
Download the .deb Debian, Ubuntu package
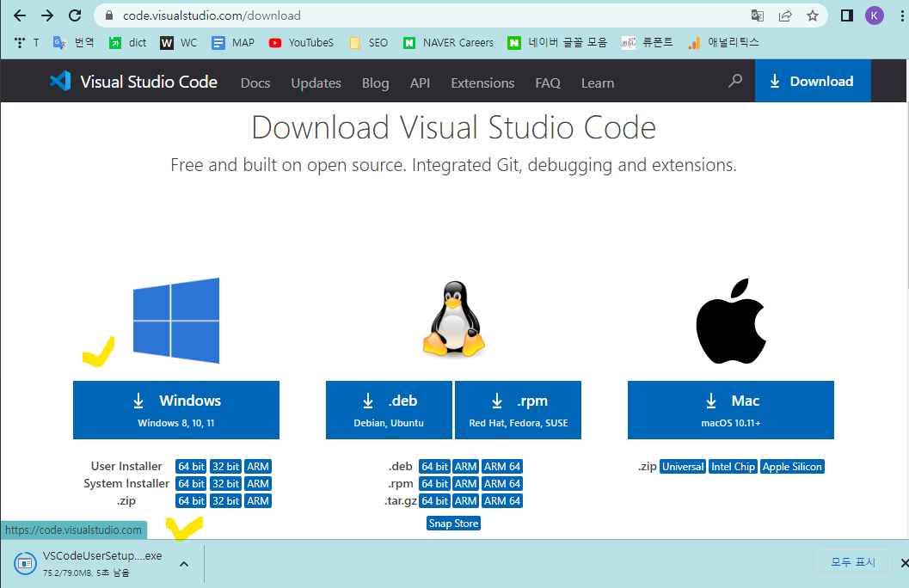coord(389,410)
